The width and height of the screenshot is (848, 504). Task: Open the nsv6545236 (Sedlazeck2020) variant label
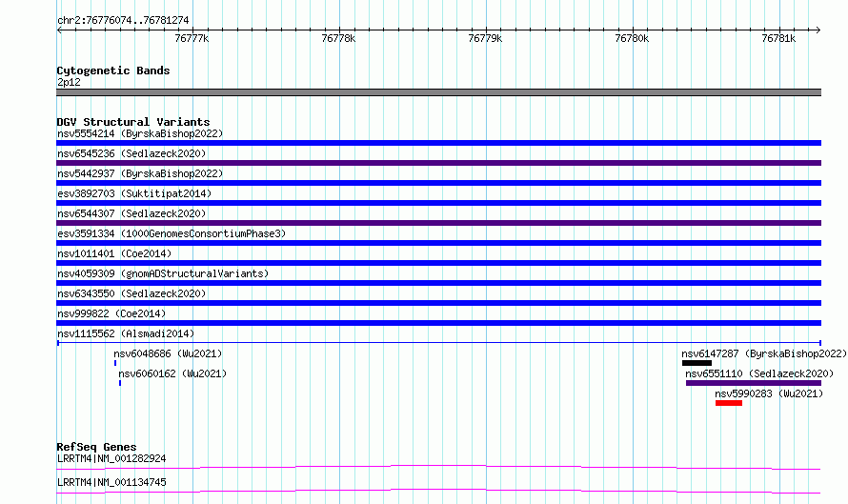point(131,153)
